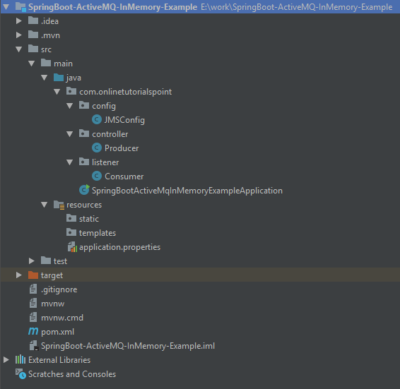
Task: Click the src folder icon
Action: (33, 49)
